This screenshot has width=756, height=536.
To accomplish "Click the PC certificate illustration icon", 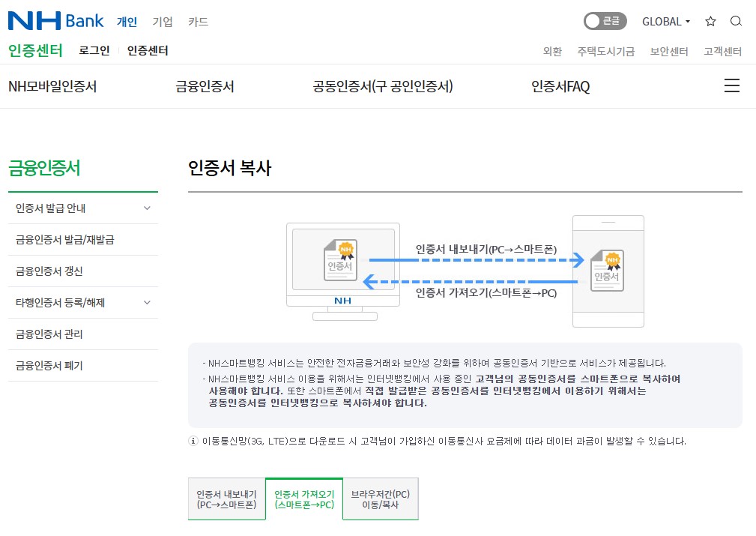I will coord(340,259).
